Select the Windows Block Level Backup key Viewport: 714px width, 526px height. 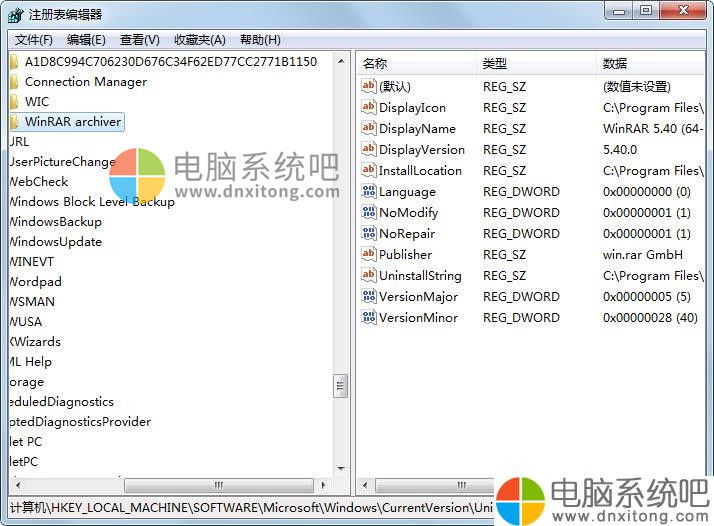pos(92,202)
